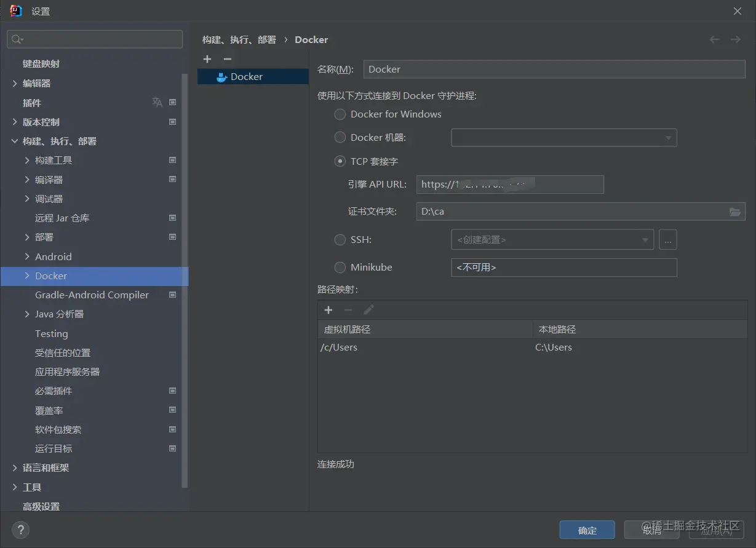Screen dimensions: 756x548
Task: Click the project-level icon beside 运行目标
Action: [172, 448]
